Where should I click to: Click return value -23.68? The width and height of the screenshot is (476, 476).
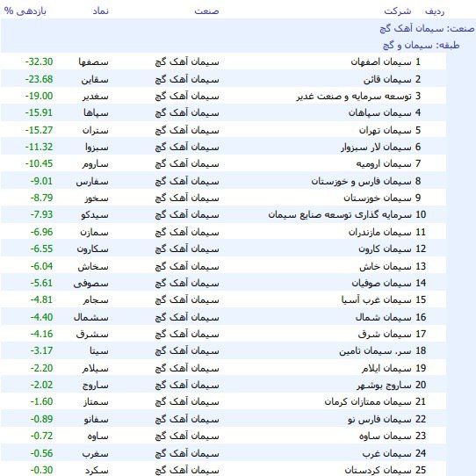40,79
